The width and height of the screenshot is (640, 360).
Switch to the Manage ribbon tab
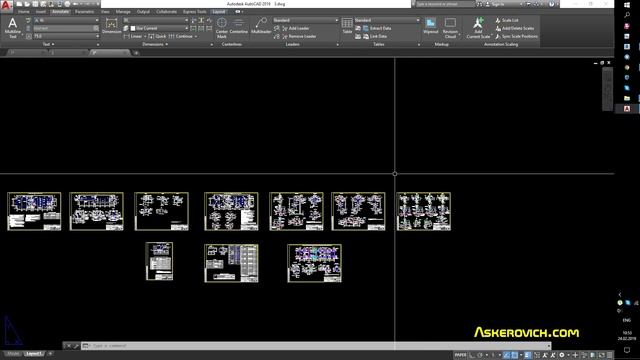click(x=123, y=12)
